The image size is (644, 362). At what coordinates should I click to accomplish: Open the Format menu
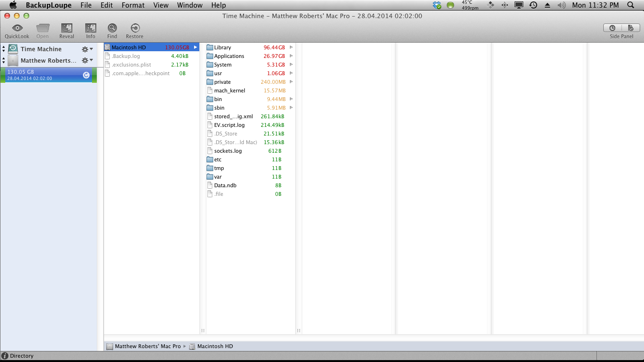(133, 5)
